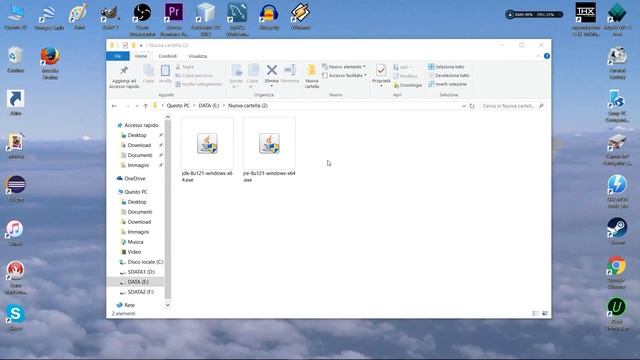Click the Cerca in Nuova cartella search field
640x360 pixels.
pos(513,106)
